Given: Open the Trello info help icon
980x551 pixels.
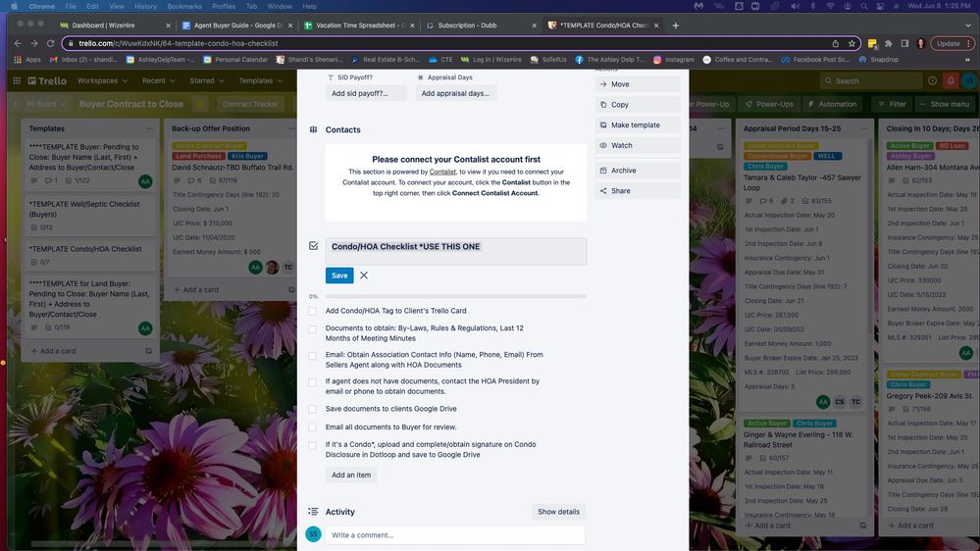Looking at the screenshot, I should click(933, 80).
